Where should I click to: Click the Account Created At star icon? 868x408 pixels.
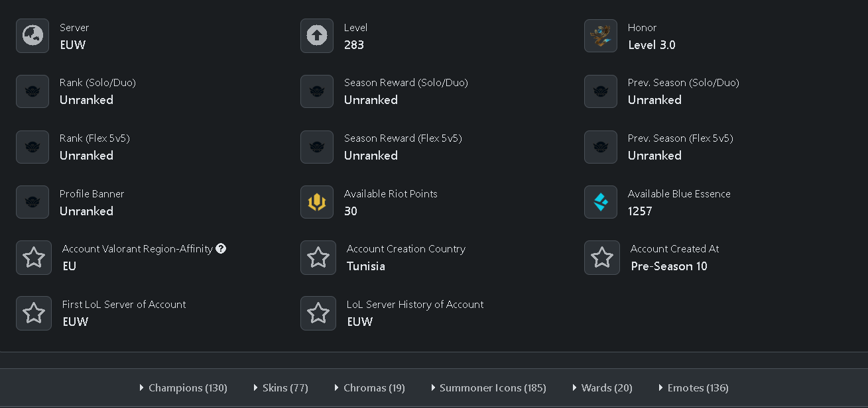[x=602, y=258]
